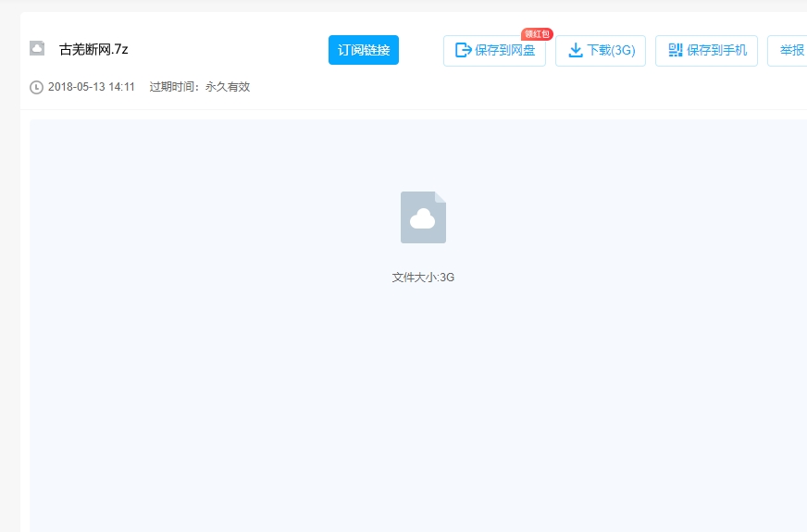Click the file type icon beside 古羌断网.7z
The width and height of the screenshot is (807, 532).
[37, 48]
